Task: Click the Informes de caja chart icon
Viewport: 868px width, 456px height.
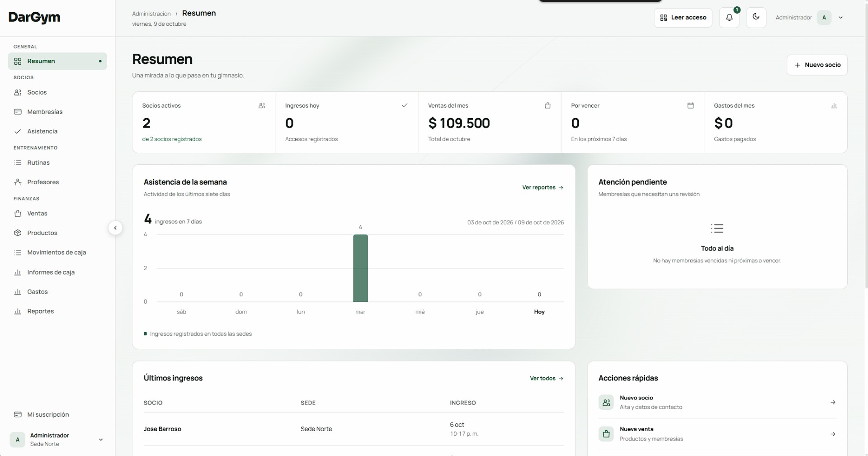Action: (x=18, y=272)
